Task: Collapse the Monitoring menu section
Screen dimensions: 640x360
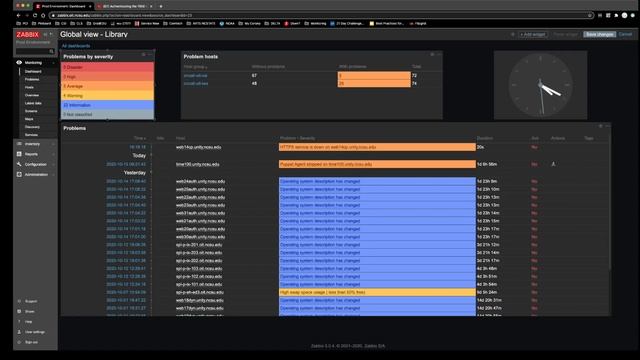Action: coord(53,63)
